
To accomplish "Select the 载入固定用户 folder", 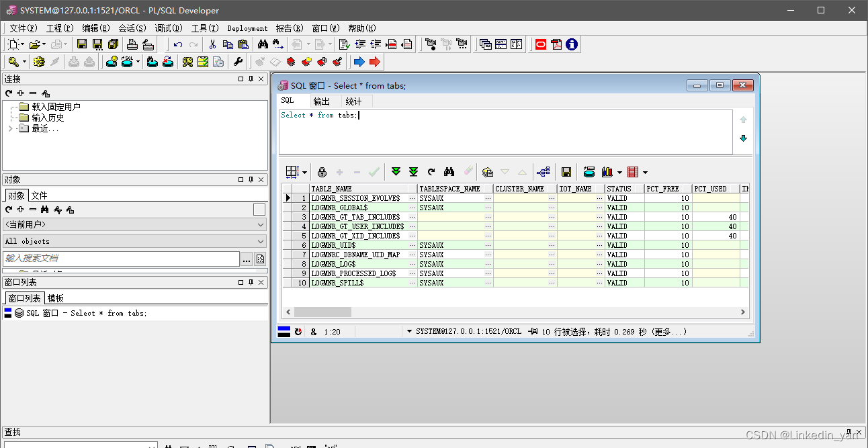I will tap(50, 107).
